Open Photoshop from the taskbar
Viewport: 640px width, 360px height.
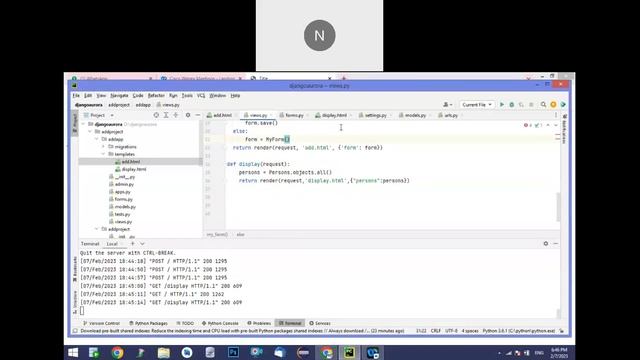(233, 353)
